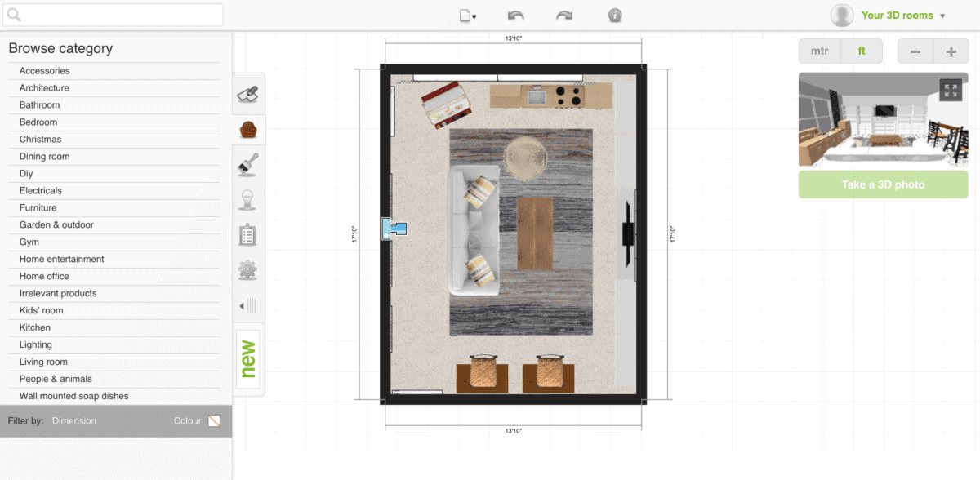Filter by Dimension
Viewport: 980px width, 480px height.
click(74, 421)
